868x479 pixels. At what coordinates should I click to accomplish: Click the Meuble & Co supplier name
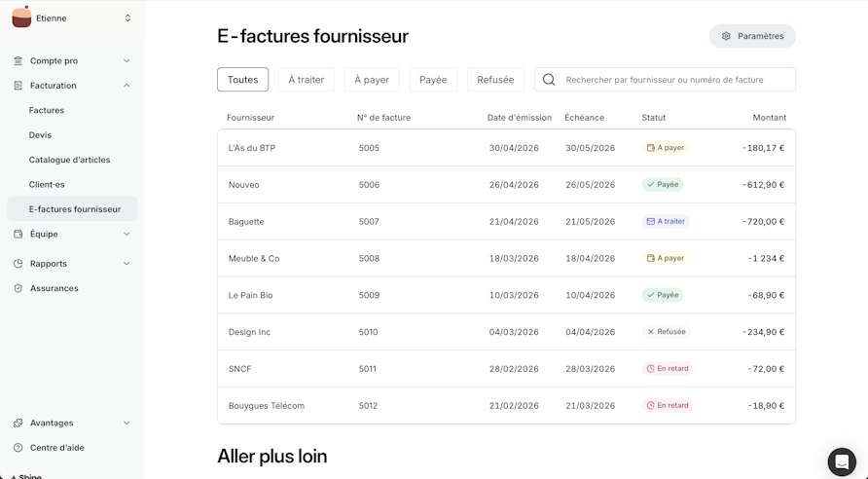(x=254, y=259)
